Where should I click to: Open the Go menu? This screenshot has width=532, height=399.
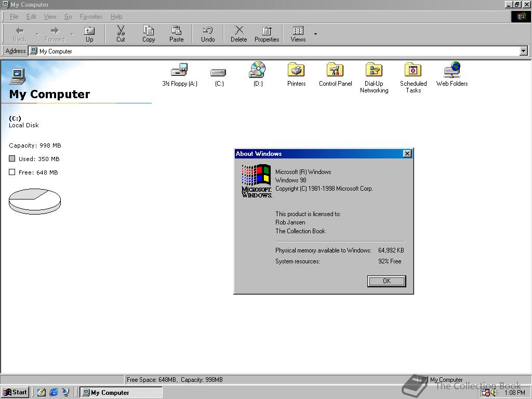[68, 17]
